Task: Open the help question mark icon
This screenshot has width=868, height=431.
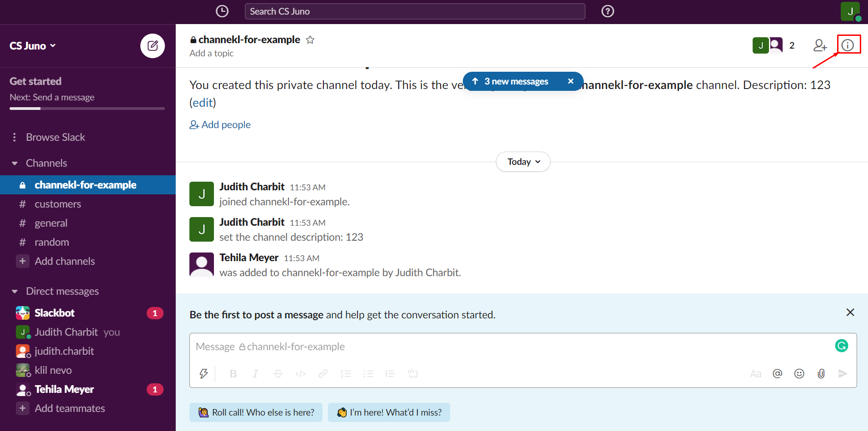Action: tap(608, 11)
